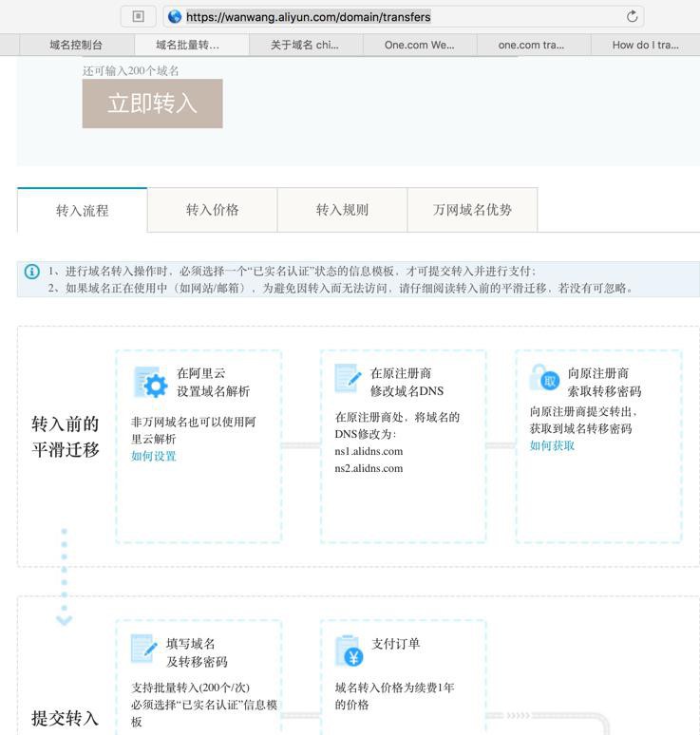Select the 万网域名优势 tab
This screenshot has width=700, height=735.
click(472, 210)
